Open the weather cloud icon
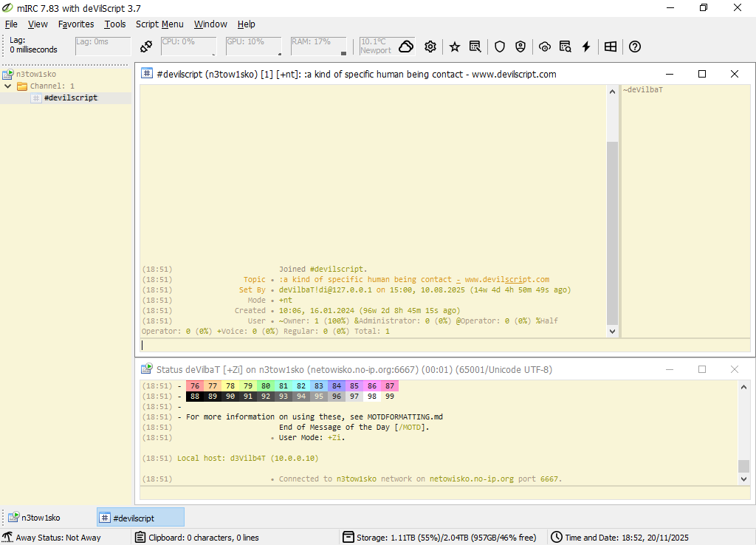 pyautogui.click(x=405, y=47)
